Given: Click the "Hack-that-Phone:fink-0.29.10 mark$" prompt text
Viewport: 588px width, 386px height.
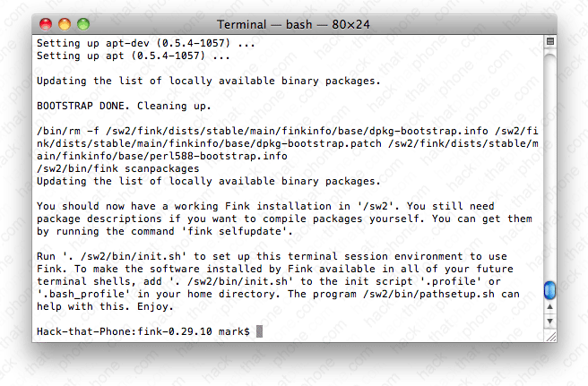Looking at the screenshot, I should coord(143,332).
